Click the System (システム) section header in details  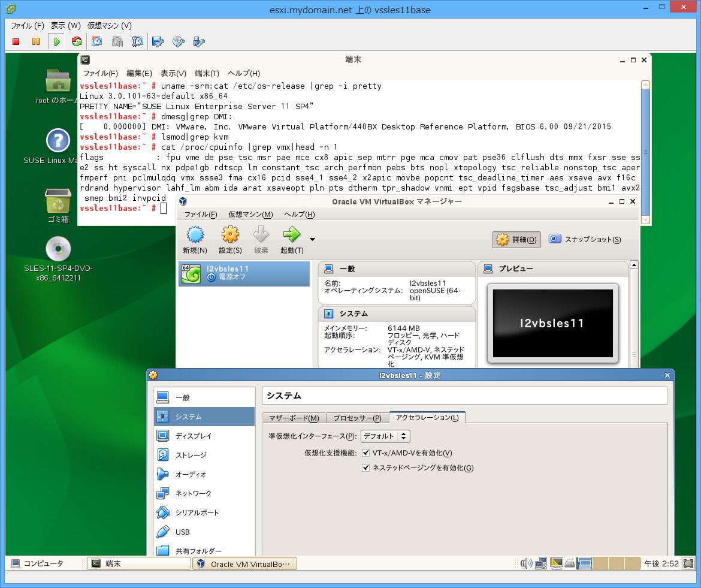pos(397,313)
